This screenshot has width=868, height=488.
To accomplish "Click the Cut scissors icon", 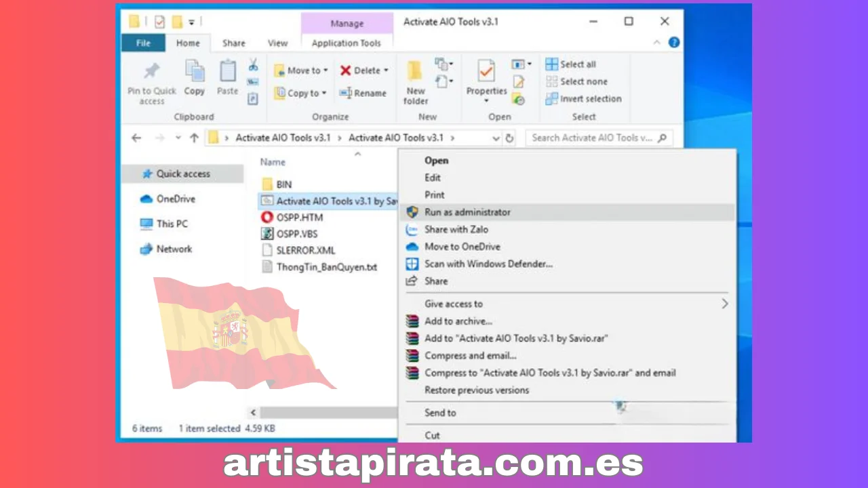I will tap(253, 65).
